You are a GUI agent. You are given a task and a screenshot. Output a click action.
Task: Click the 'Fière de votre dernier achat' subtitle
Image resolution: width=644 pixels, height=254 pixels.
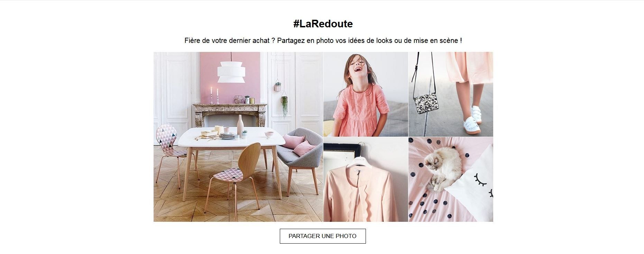click(x=323, y=40)
